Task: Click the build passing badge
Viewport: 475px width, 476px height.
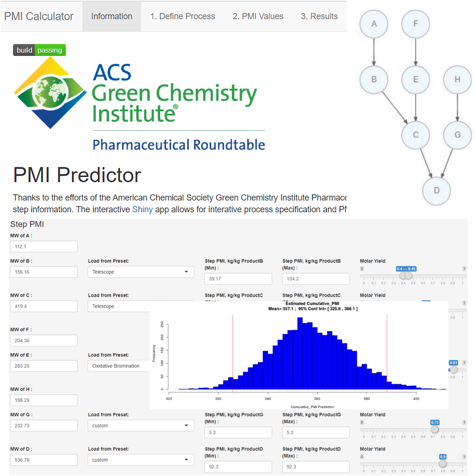Action: [x=39, y=50]
